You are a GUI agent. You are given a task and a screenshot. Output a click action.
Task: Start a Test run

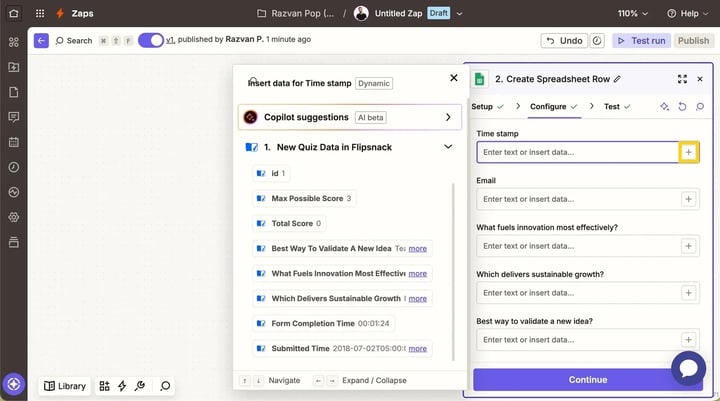coord(641,40)
